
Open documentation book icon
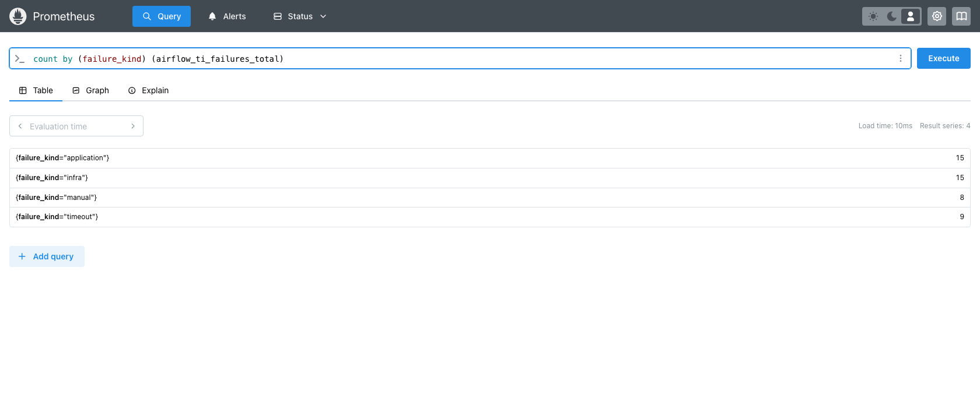click(961, 16)
